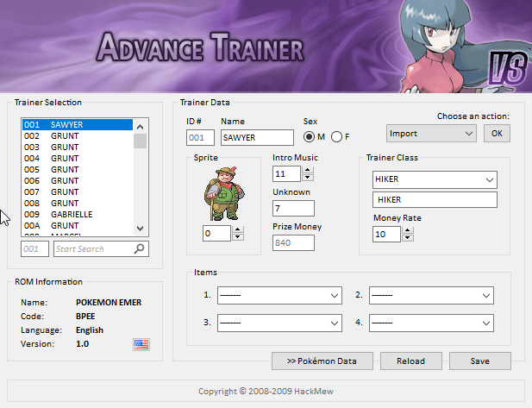
Task: Click the trainer class name text field HIKER
Action: click(435, 199)
